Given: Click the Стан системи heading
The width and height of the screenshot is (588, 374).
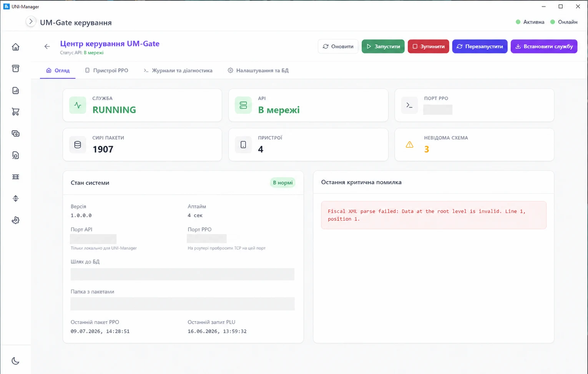Looking at the screenshot, I should pos(90,183).
